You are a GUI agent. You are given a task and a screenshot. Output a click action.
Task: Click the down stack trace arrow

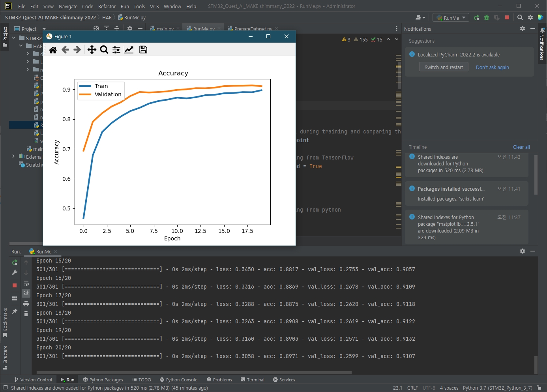26,273
